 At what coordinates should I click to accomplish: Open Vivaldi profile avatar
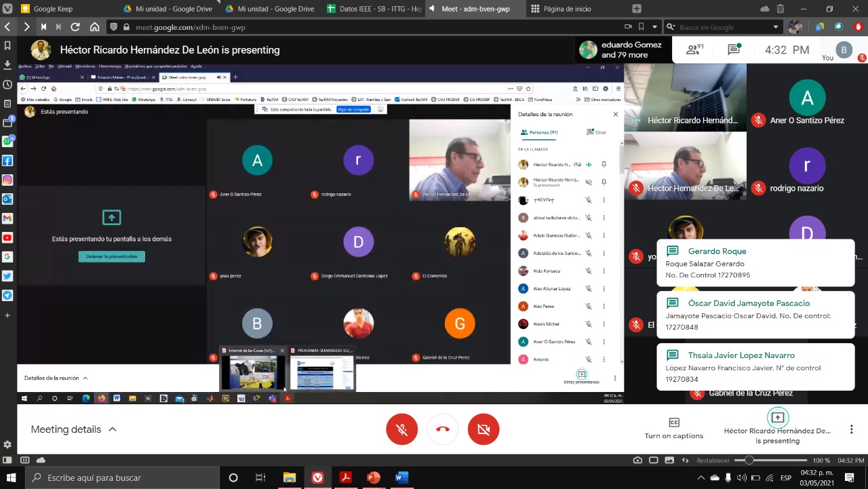795,27
